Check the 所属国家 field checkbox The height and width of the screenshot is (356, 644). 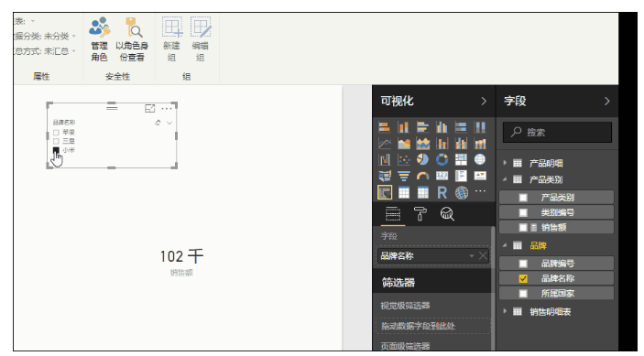(523, 294)
